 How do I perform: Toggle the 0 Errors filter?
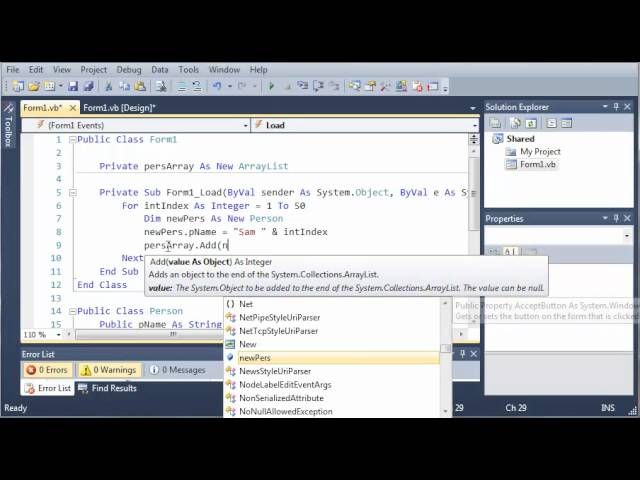pyautogui.click(x=48, y=370)
